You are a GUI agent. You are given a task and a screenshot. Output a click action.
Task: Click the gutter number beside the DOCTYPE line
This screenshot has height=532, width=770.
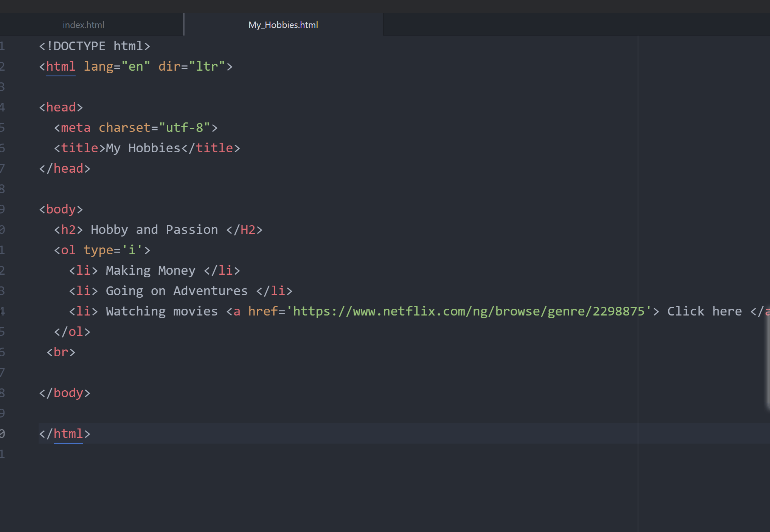pyautogui.click(x=2, y=46)
